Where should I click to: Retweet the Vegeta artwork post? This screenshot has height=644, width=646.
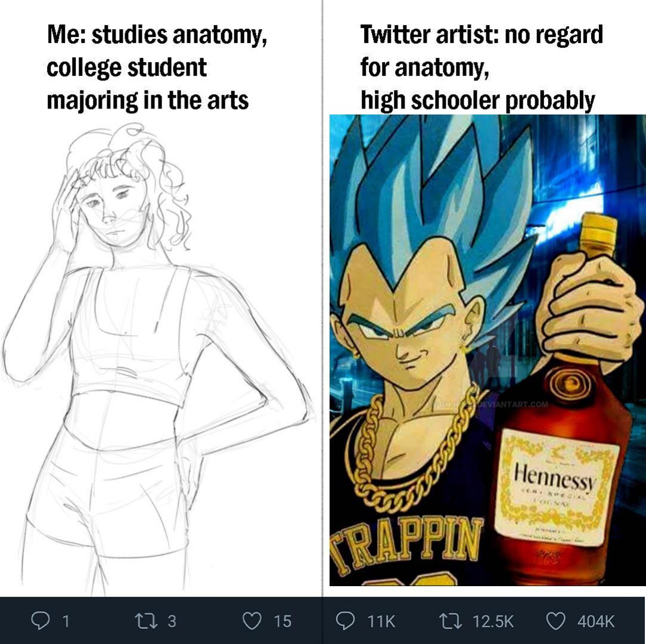click(x=449, y=621)
